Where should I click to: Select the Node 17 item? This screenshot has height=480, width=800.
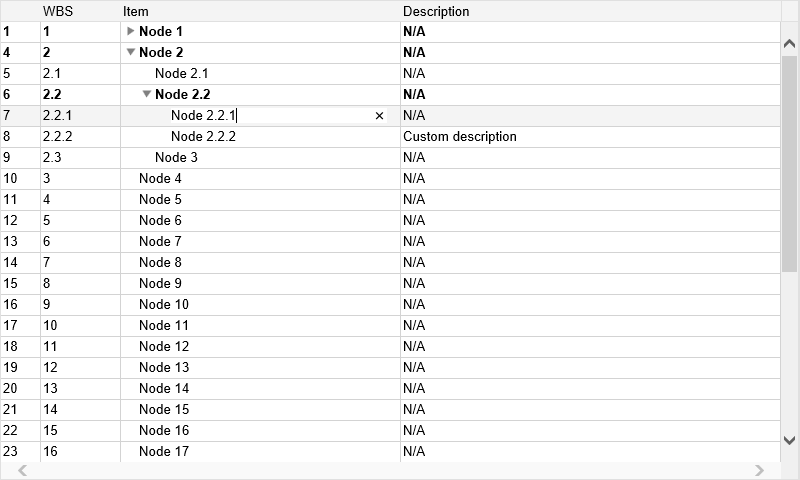pyautogui.click(x=164, y=452)
